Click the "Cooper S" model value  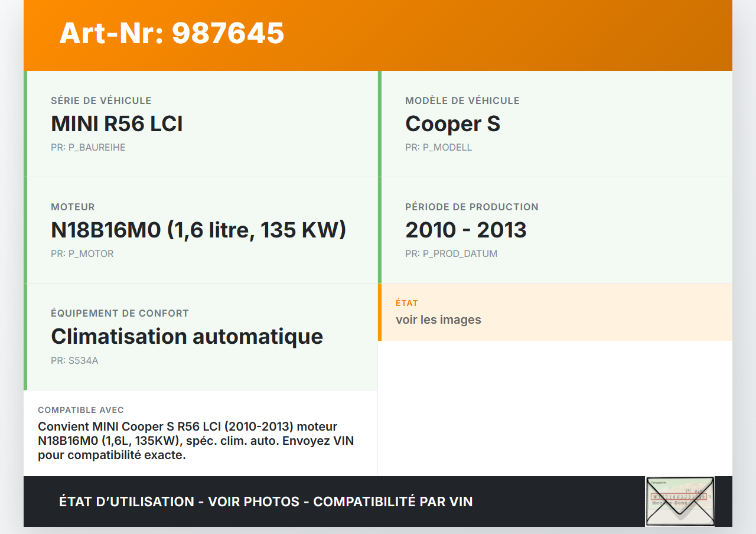click(452, 123)
